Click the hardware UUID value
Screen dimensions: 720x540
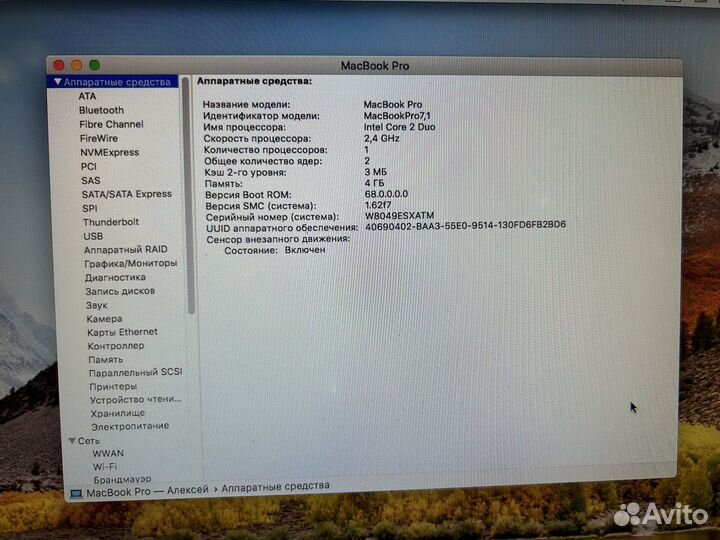(x=465, y=225)
